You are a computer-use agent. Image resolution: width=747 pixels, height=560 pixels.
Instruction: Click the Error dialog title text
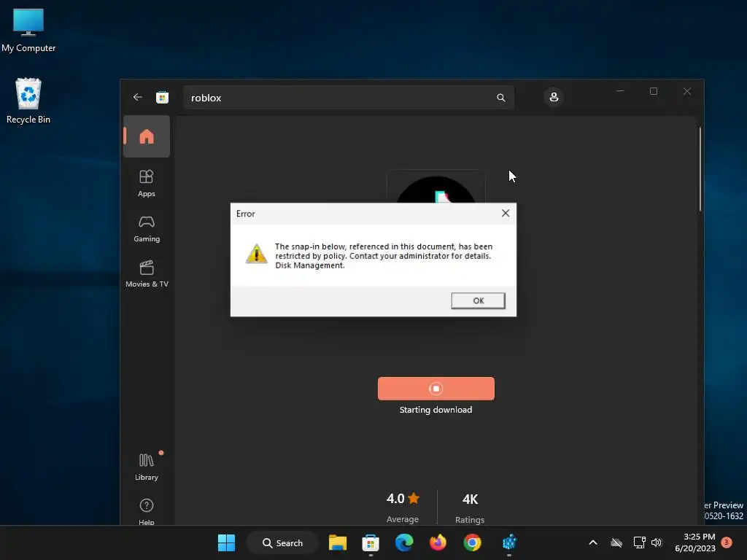(246, 214)
